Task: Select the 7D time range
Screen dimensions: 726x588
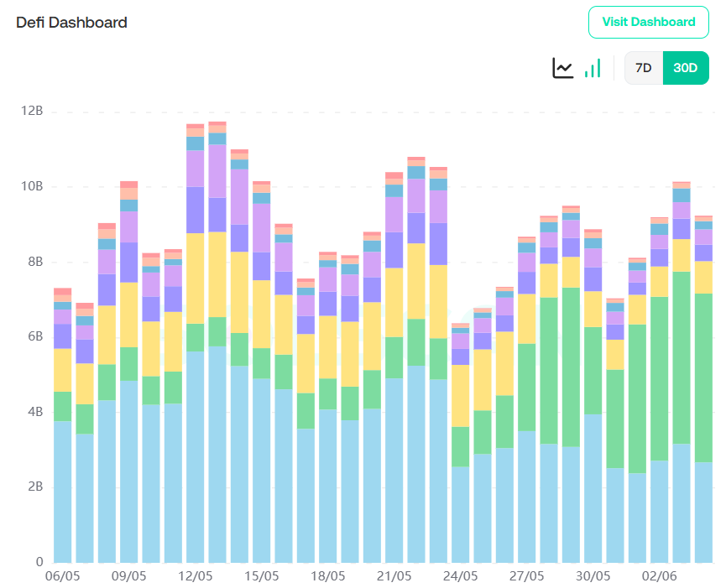Action: pos(644,68)
